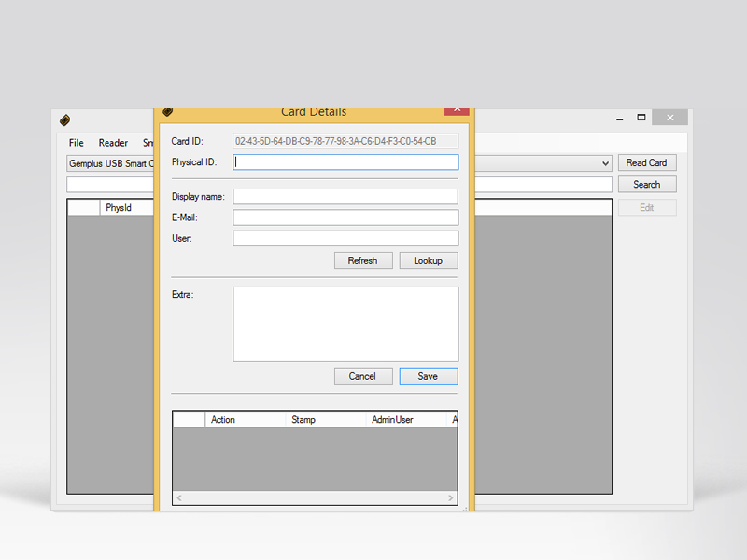The height and width of the screenshot is (560, 747).
Task: Click the Read Card button
Action: click(646, 162)
